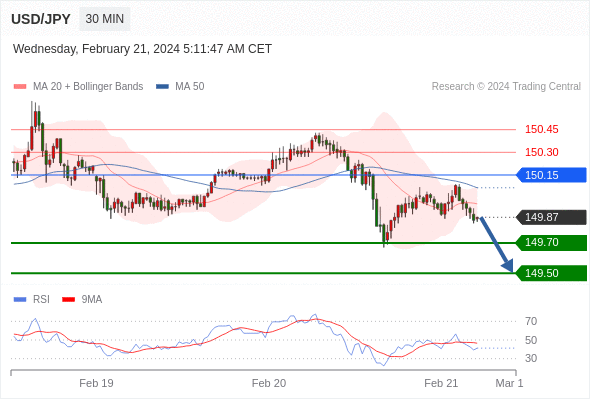This screenshot has width=590, height=400.
Task: Click the RSI 70 level label
Action: coord(531,321)
